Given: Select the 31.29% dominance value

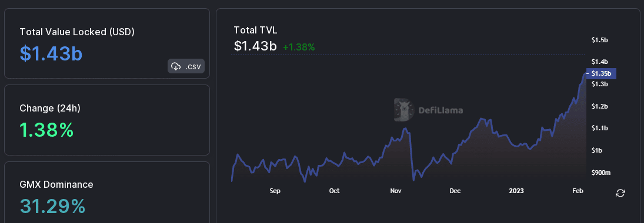Looking at the screenshot, I should tap(52, 206).
